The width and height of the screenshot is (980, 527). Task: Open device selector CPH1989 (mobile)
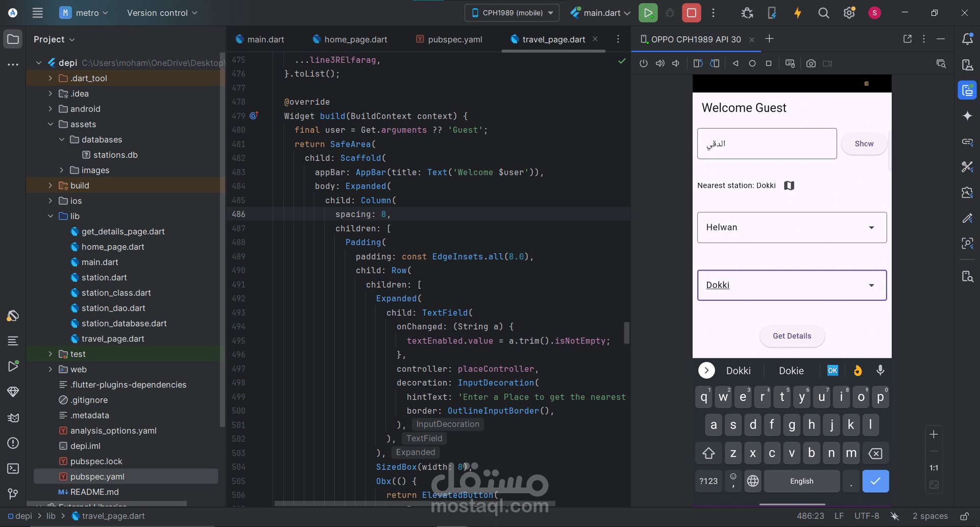click(x=512, y=13)
